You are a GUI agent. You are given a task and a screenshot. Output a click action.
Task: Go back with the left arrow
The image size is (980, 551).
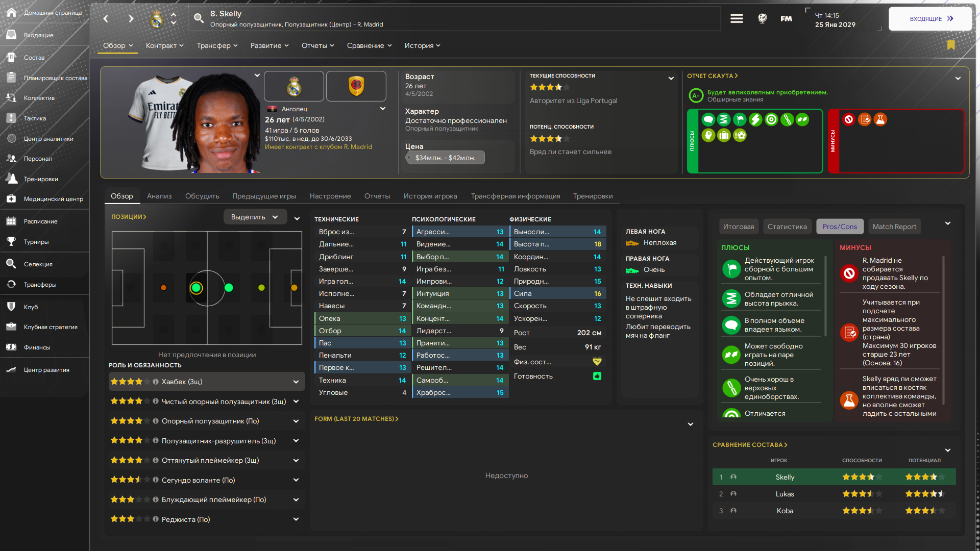click(106, 19)
